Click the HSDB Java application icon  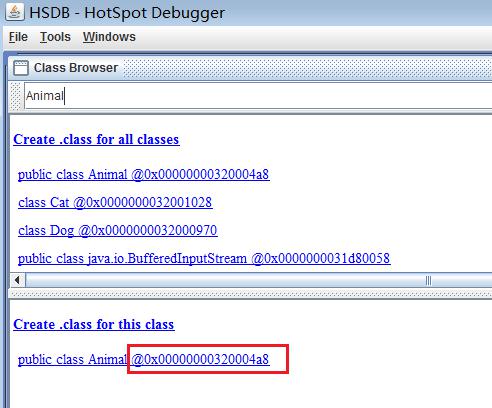coord(14,12)
